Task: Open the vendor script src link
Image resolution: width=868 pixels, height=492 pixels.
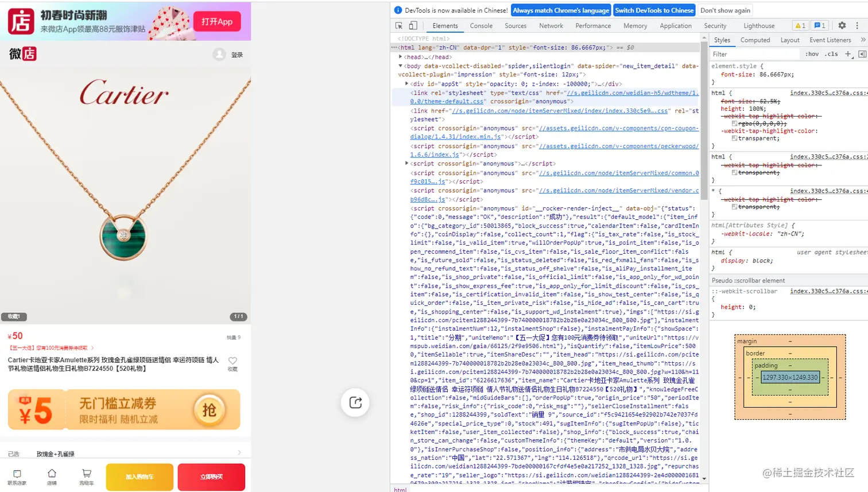Action: pyautogui.click(x=555, y=195)
